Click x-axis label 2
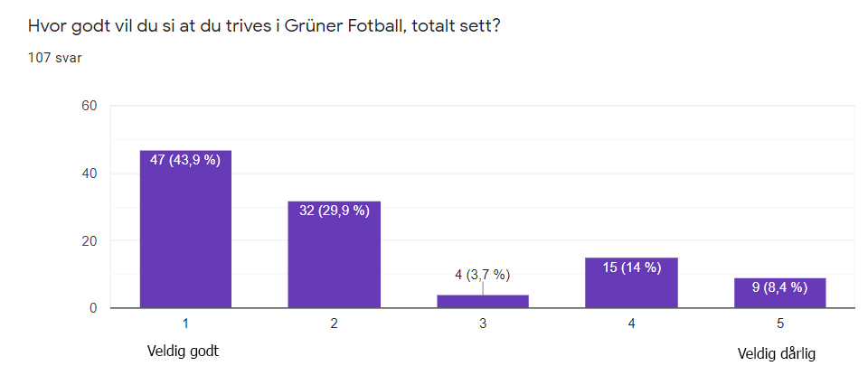 pyautogui.click(x=334, y=323)
